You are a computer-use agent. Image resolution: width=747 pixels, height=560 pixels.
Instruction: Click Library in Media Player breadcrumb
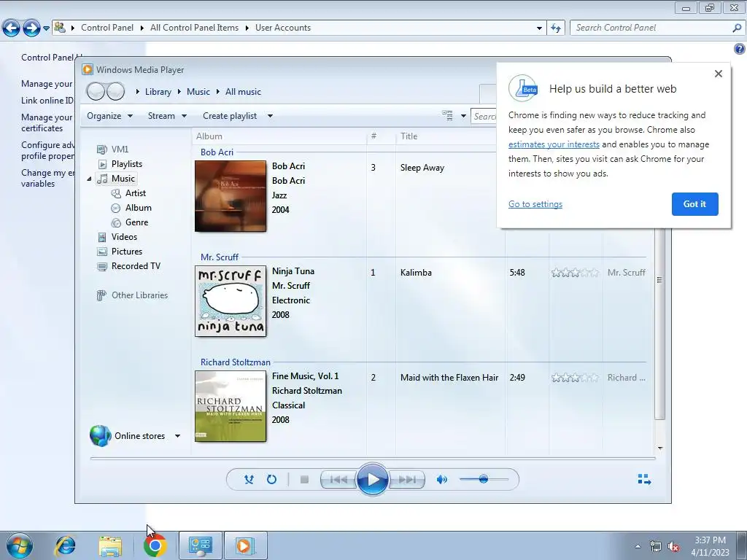(158, 92)
